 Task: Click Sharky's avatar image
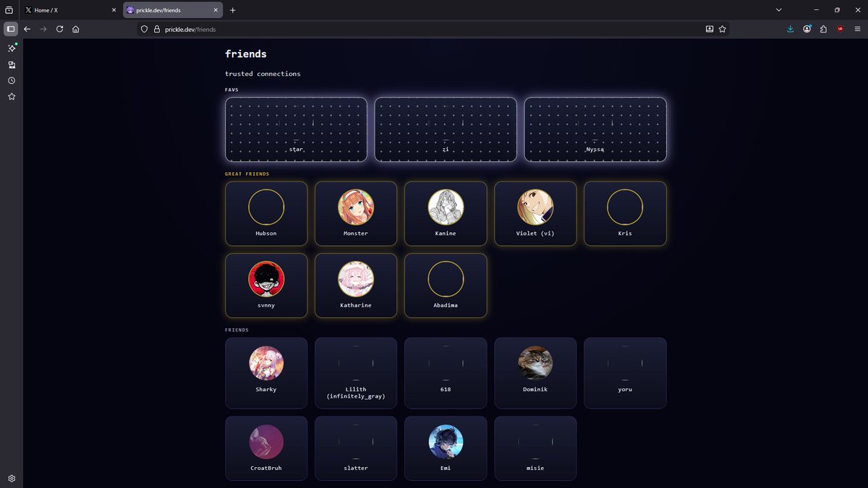click(266, 363)
